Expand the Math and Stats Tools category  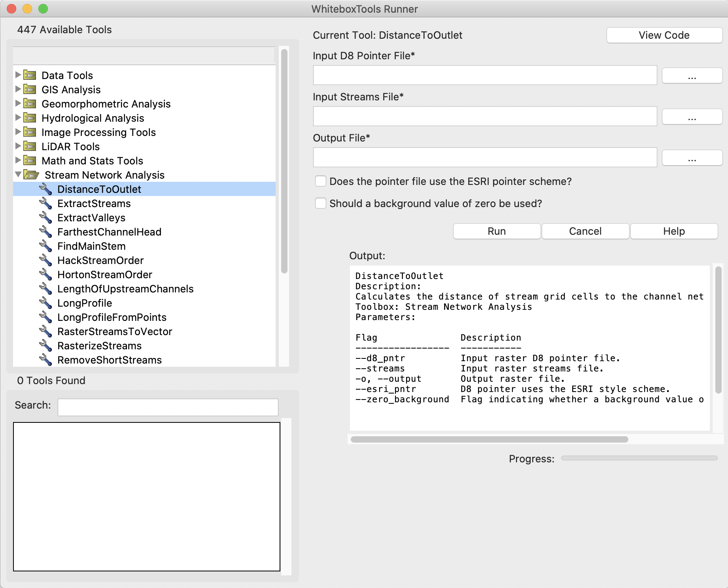click(18, 160)
